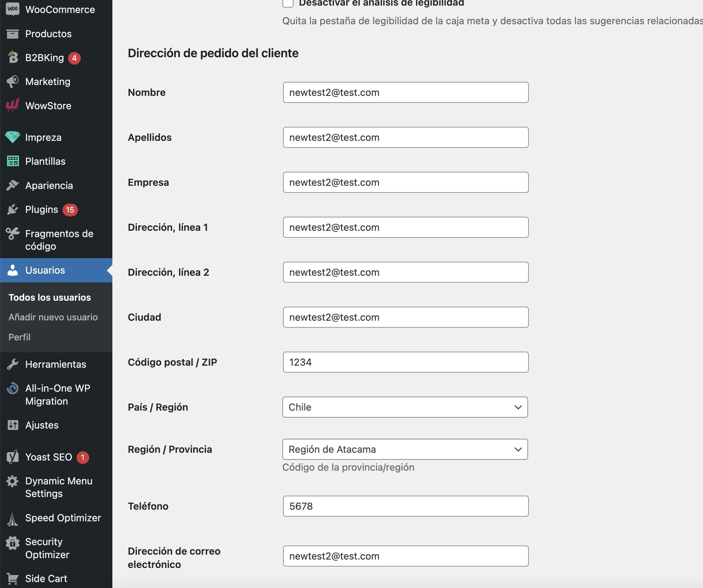
Task: Toggle the Desactivar el análisis de legibilidad checkbox
Action: [288, 3]
